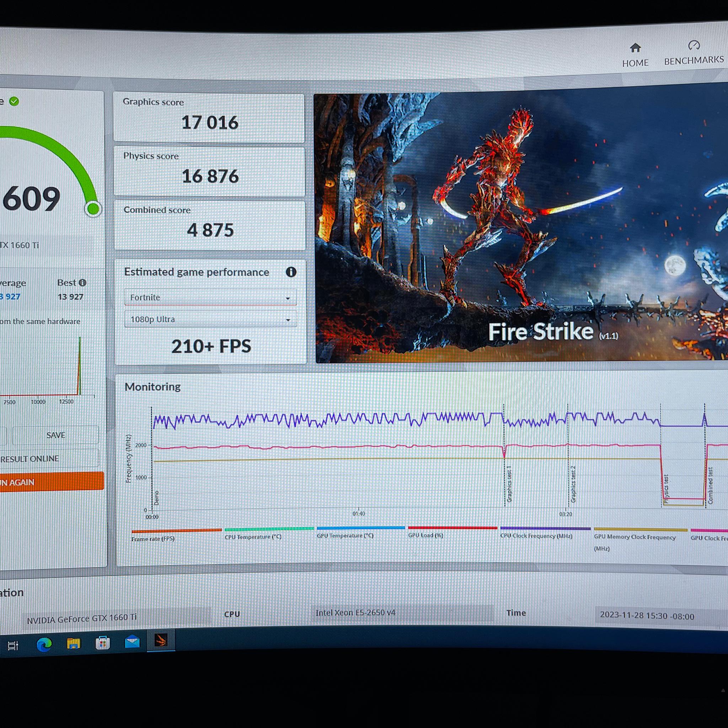The image size is (728, 728).
Task: Click the info icon next to Best
Action: click(x=82, y=283)
